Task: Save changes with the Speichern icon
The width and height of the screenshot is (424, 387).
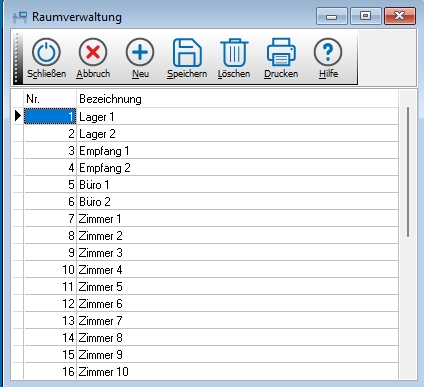Action: (187, 52)
